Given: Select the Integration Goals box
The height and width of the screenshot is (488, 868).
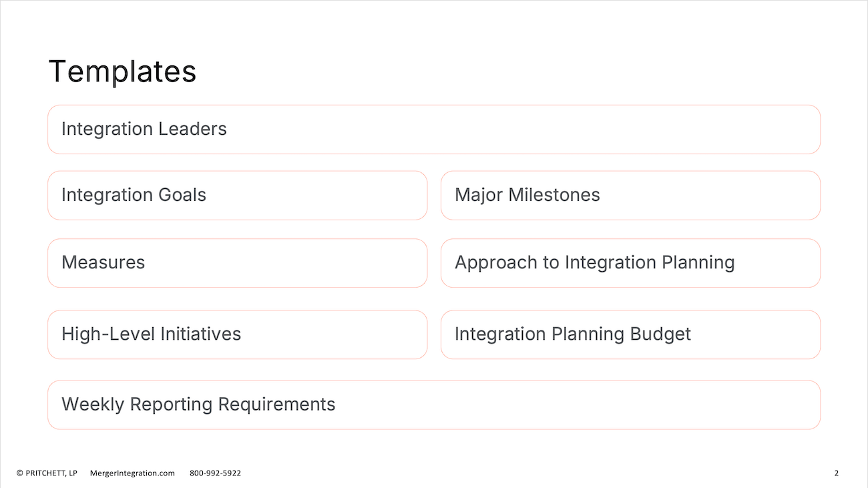Looking at the screenshot, I should pyautogui.click(x=237, y=195).
